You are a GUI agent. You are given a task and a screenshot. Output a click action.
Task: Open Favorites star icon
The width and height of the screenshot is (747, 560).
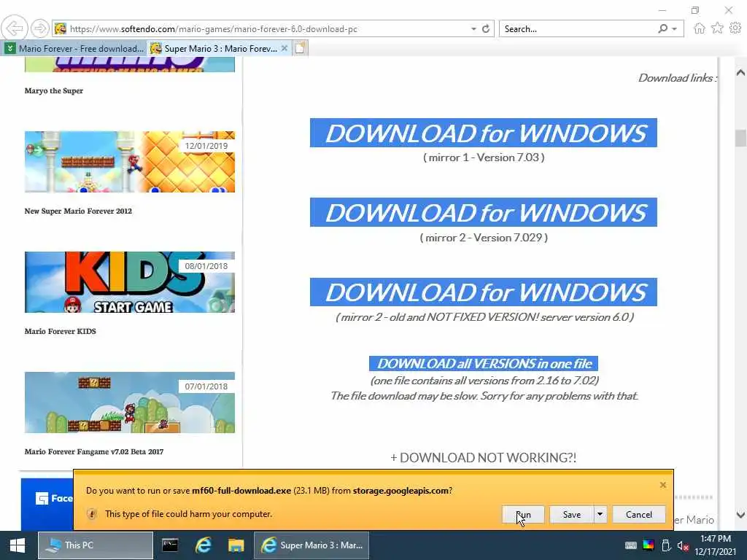click(x=717, y=28)
